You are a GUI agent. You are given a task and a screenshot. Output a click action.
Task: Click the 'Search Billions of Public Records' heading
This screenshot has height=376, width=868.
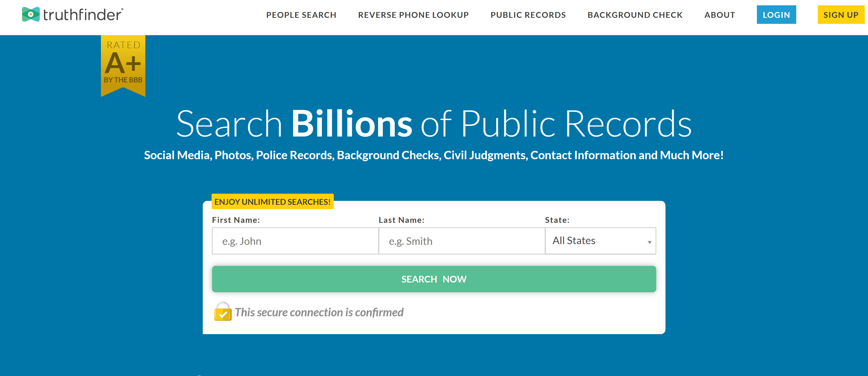[x=434, y=124]
